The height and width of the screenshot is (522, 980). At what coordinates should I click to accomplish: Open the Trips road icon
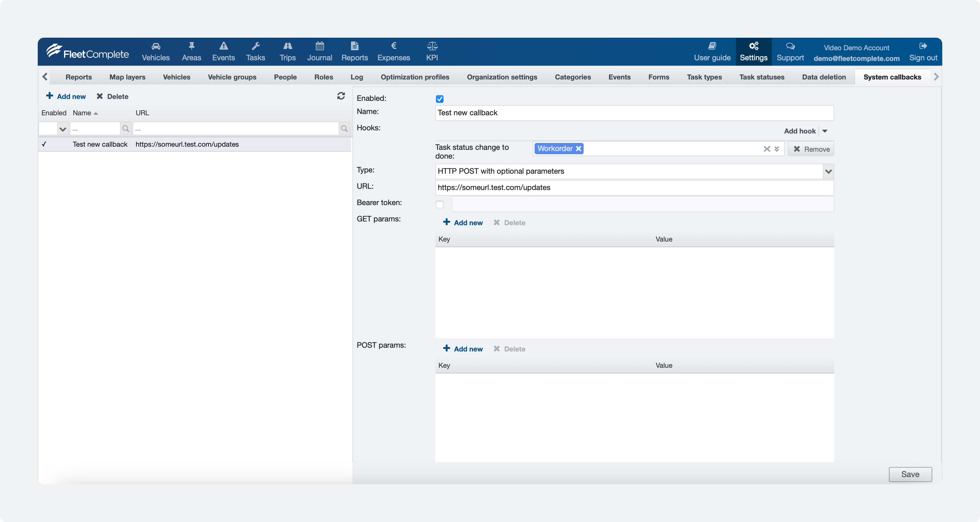pyautogui.click(x=288, y=46)
